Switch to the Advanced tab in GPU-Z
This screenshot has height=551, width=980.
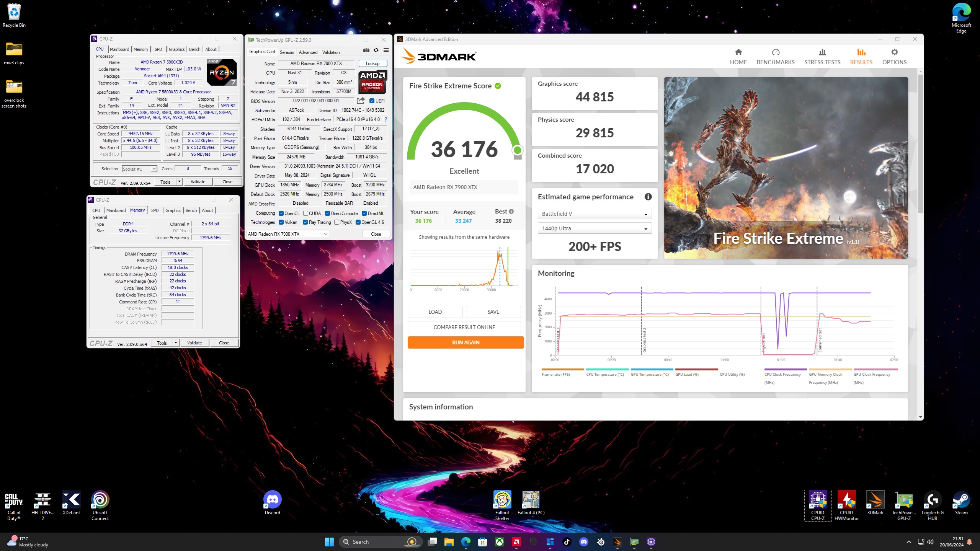[308, 52]
